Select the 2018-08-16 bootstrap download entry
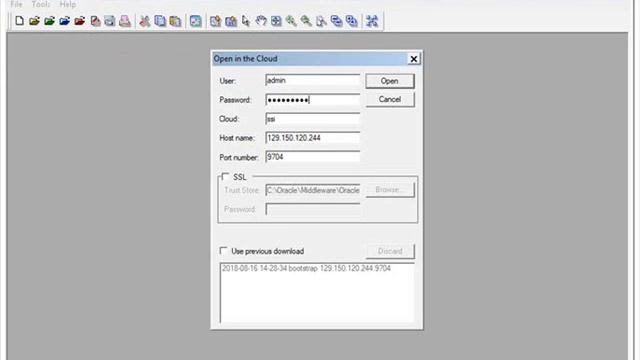Image resolution: width=640 pixels, height=360 pixels. [x=306, y=268]
